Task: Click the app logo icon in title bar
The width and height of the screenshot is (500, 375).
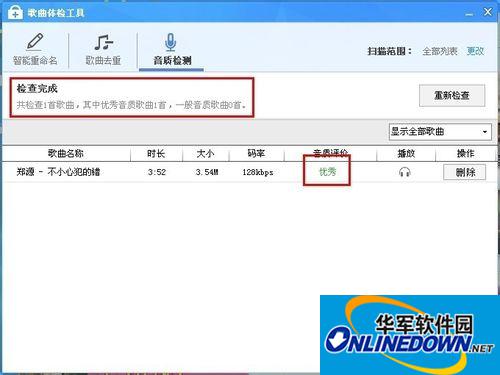Action: point(15,13)
